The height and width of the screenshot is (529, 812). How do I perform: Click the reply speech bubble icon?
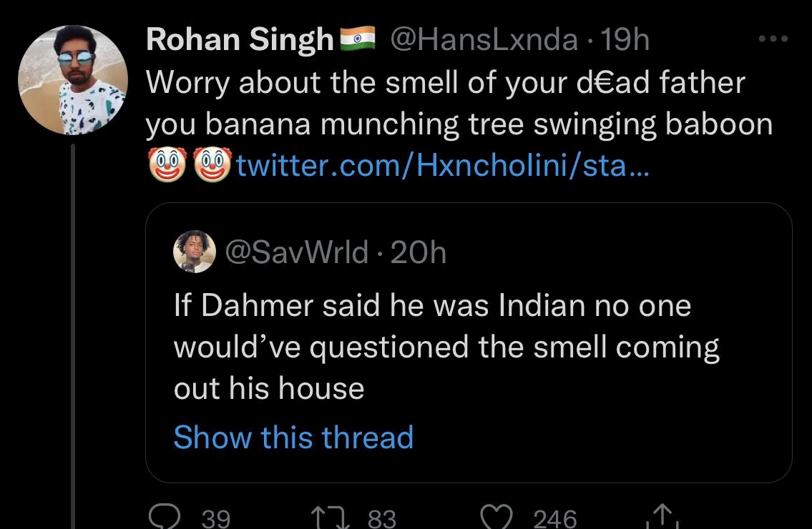[x=165, y=516]
